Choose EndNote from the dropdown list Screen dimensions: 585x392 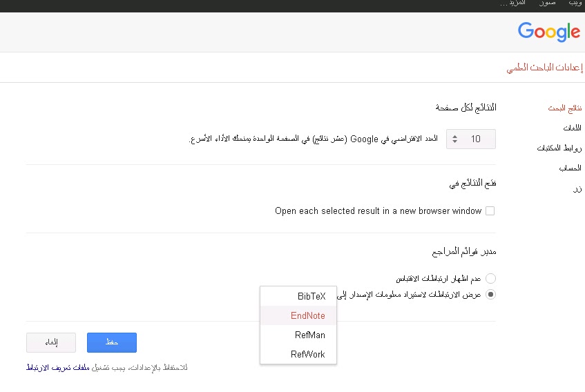click(x=298, y=315)
